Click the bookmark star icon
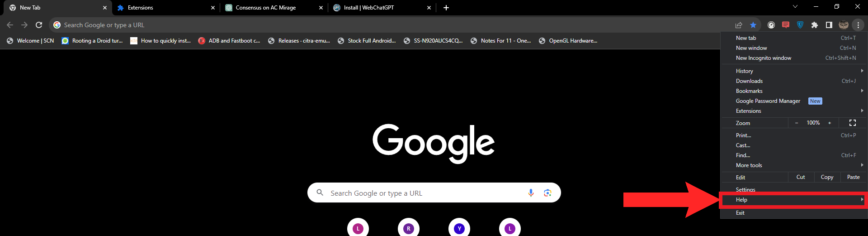 tap(753, 25)
